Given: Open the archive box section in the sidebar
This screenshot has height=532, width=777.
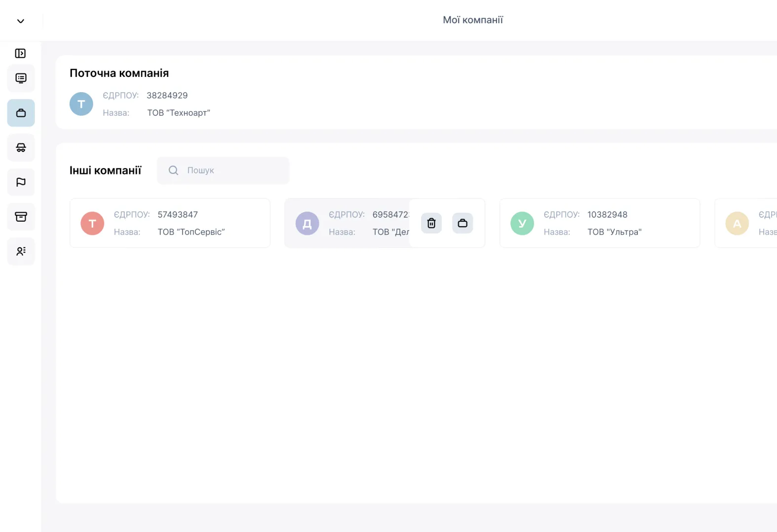Looking at the screenshot, I should [x=21, y=216].
